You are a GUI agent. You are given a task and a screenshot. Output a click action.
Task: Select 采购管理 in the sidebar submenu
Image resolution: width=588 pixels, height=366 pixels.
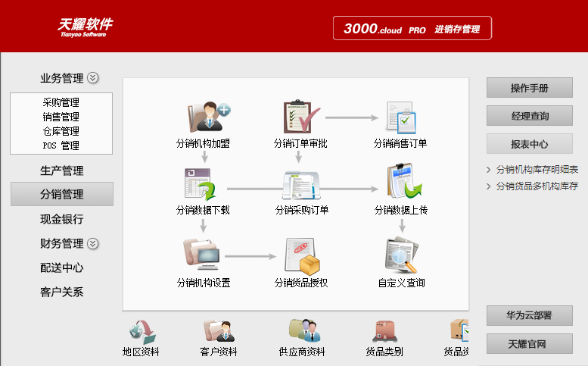[x=61, y=102]
